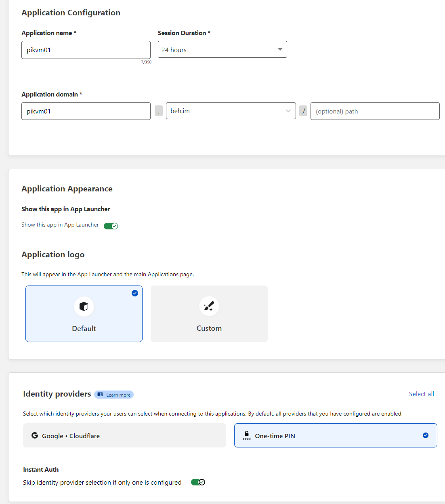Toggle Show this app in App Launcher
The image size is (445, 504).
pyautogui.click(x=111, y=226)
